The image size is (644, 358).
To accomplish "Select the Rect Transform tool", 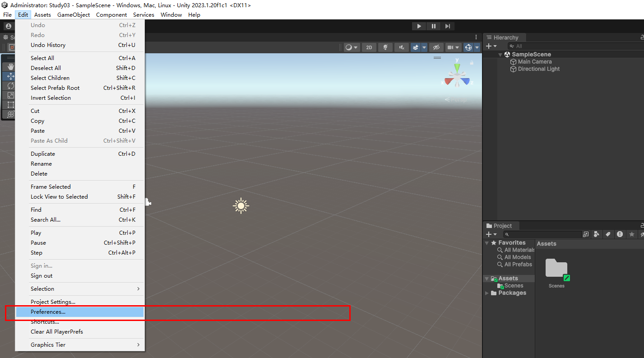I will [10, 104].
